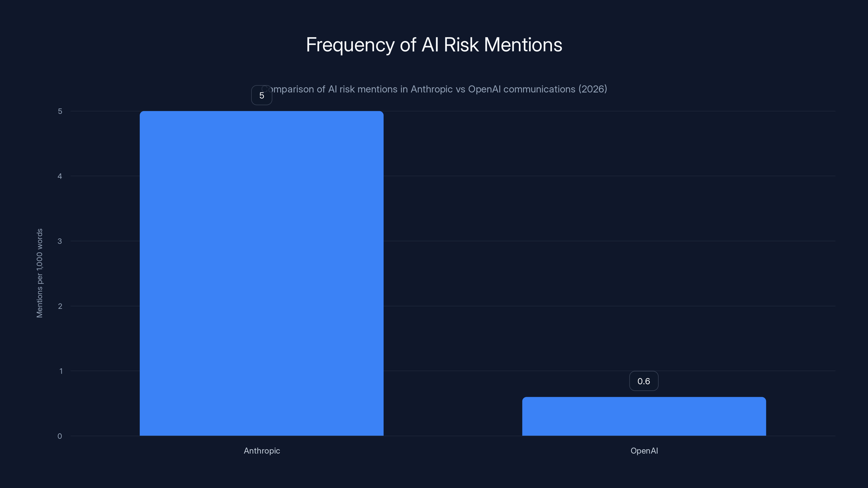Click the 'OpenAI' x-axis label

coord(644,451)
